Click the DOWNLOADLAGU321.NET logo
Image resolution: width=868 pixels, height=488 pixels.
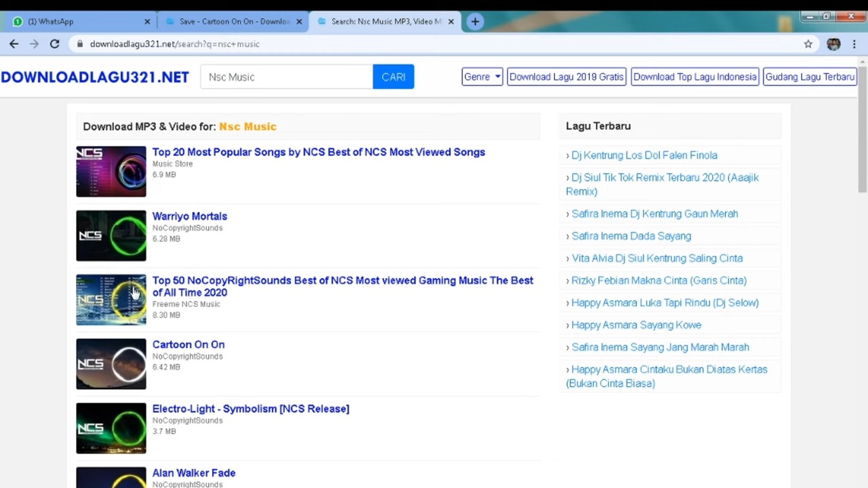pos(95,77)
